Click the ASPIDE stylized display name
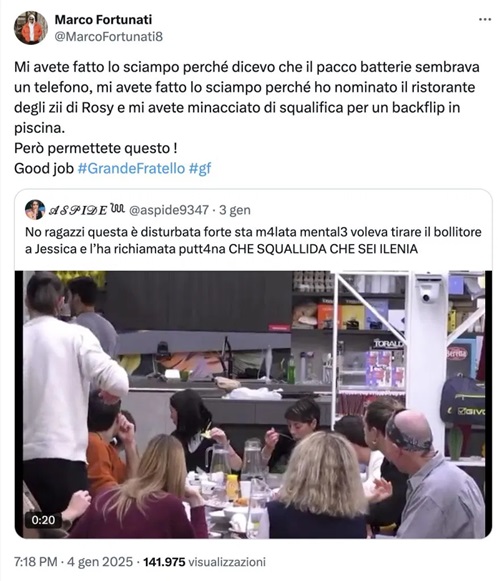This screenshot has width=500, height=581. 87,210
